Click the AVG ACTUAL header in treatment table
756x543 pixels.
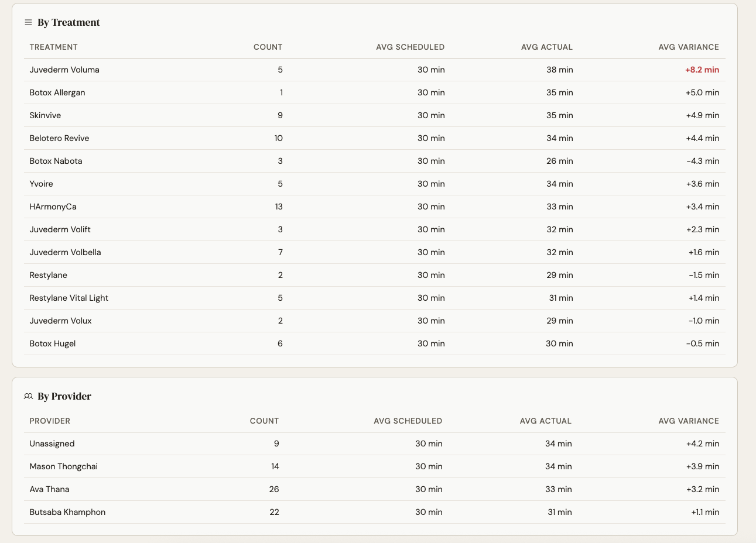click(546, 47)
